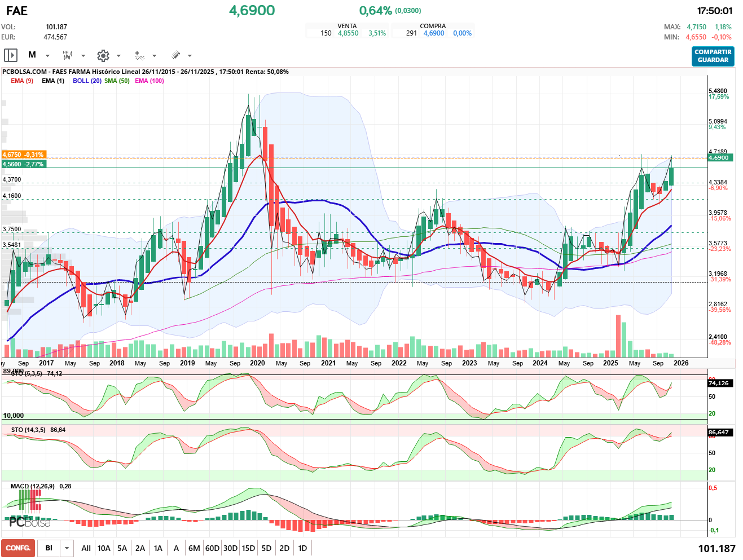Open the BI selector dropdown arrow

[x=67, y=548]
